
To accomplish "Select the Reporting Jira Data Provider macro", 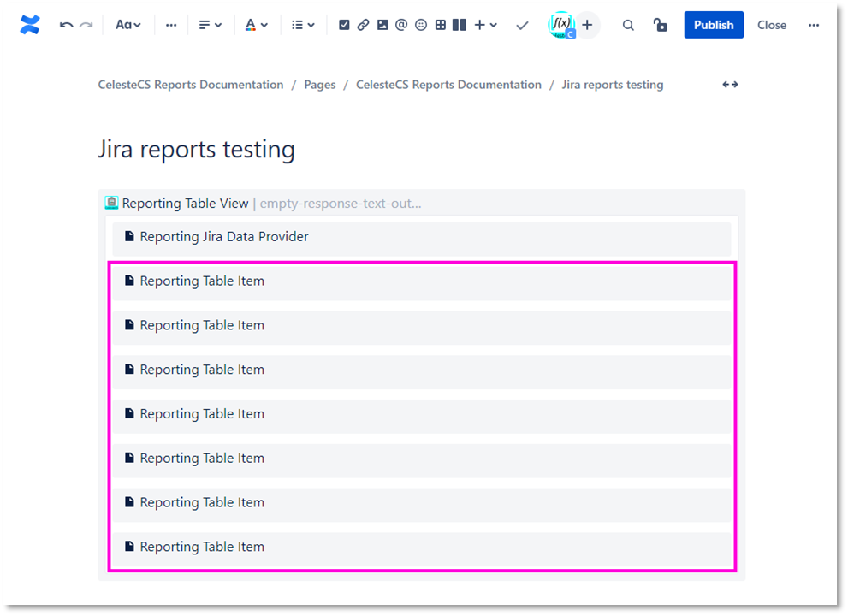I will tap(421, 238).
